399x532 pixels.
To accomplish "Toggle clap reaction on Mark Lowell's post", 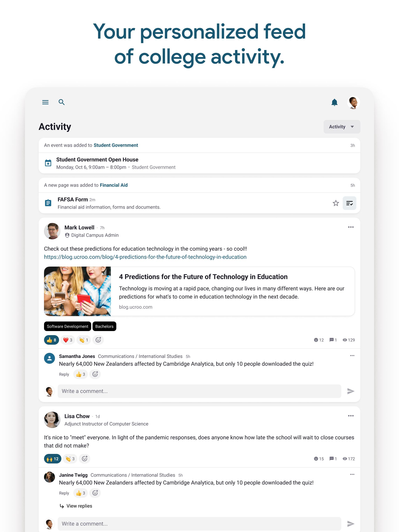I will point(84,340).
